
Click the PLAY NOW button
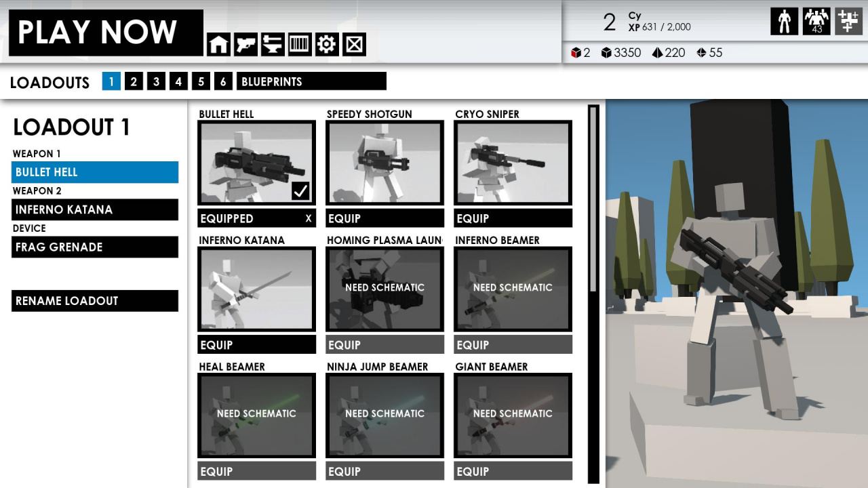tap(106, 33)
